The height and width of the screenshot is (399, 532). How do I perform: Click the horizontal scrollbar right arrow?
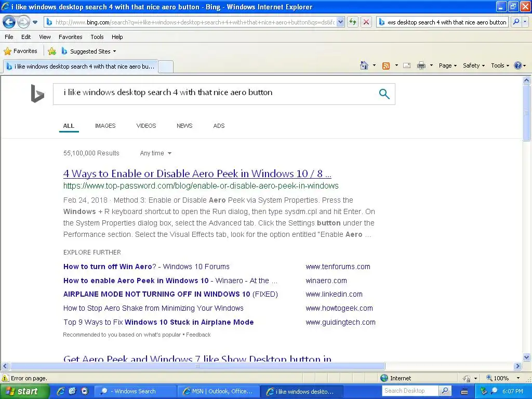[x=518, y=366]
